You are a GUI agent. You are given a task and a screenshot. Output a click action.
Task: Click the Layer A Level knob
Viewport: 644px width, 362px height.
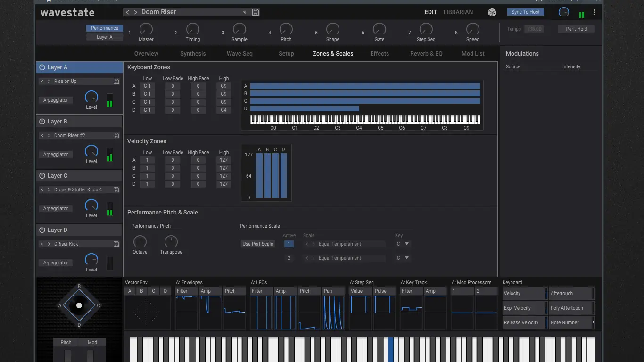(x=91, y=97)
